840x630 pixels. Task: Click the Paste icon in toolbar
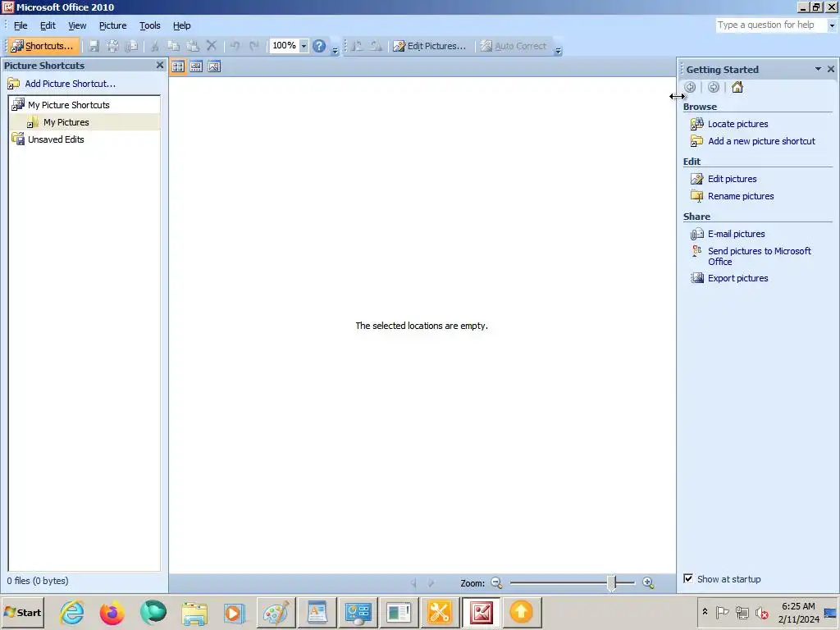192,46
